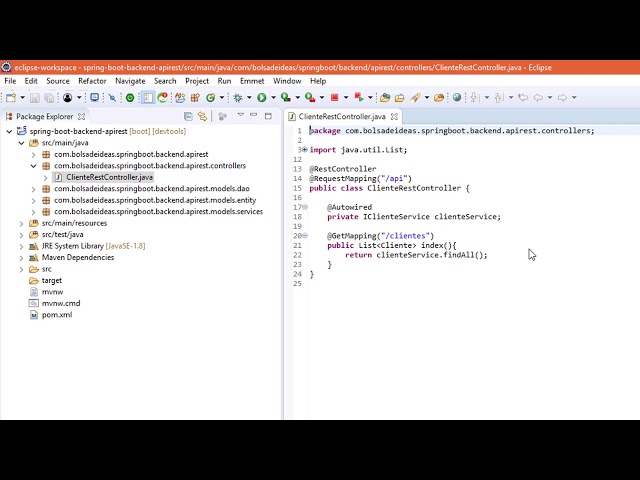Open the Help menu
Viewport: 640px width, 480px height.
coord(318,81)
